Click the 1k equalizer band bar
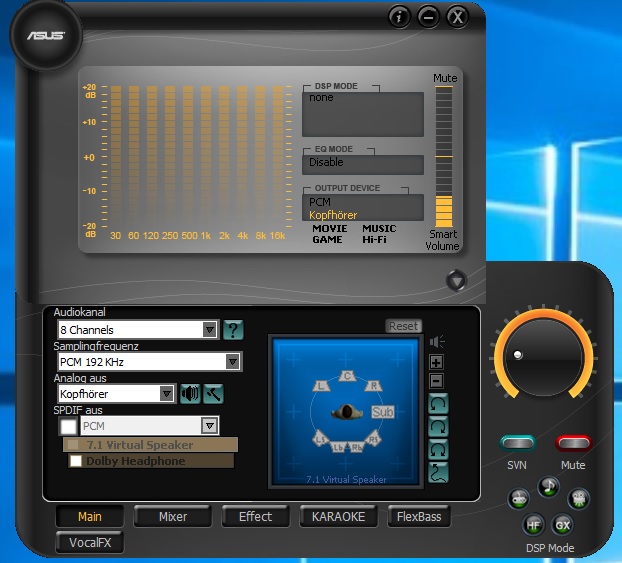622x563 pixels. pos(206,157)
